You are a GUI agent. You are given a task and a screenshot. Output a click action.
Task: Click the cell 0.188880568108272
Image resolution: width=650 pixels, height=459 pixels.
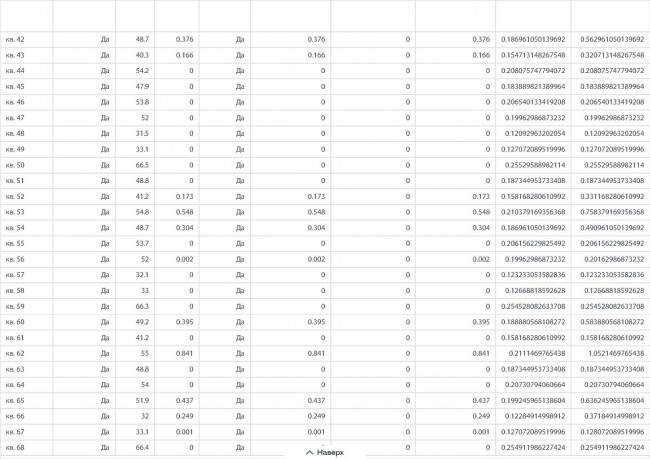coord(533,322)
